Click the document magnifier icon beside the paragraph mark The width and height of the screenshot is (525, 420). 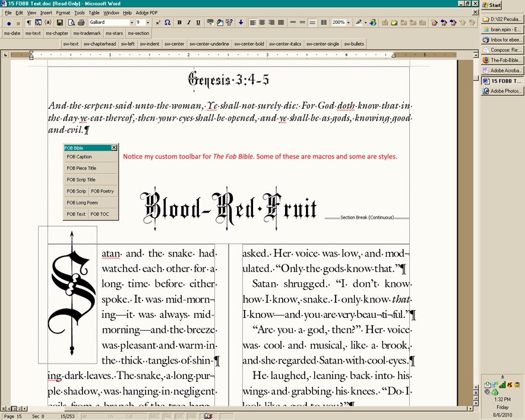click(38, 23)
